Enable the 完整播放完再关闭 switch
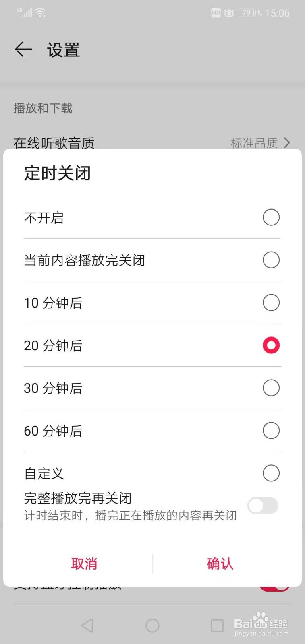 pyautogui.click(x=263, y=506)
